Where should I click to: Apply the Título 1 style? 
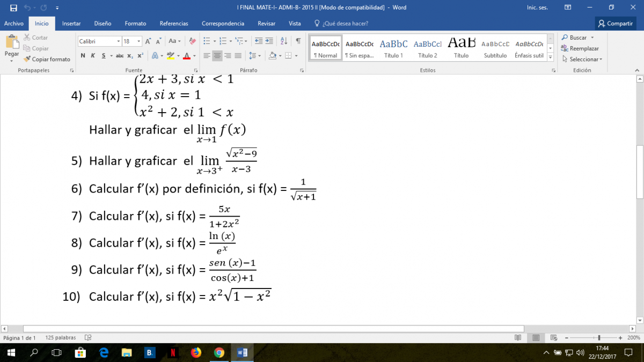(393, 48)
